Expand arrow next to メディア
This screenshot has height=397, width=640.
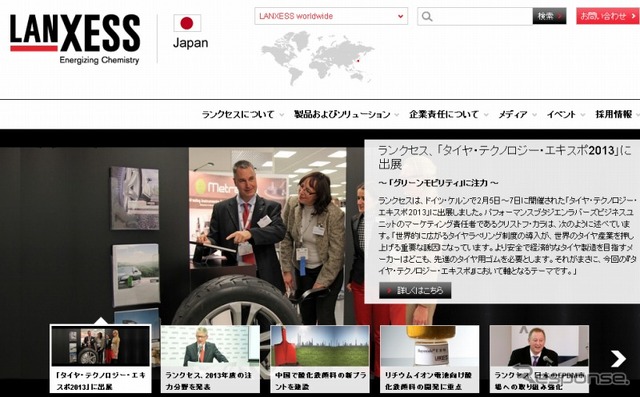click(534, 115)
